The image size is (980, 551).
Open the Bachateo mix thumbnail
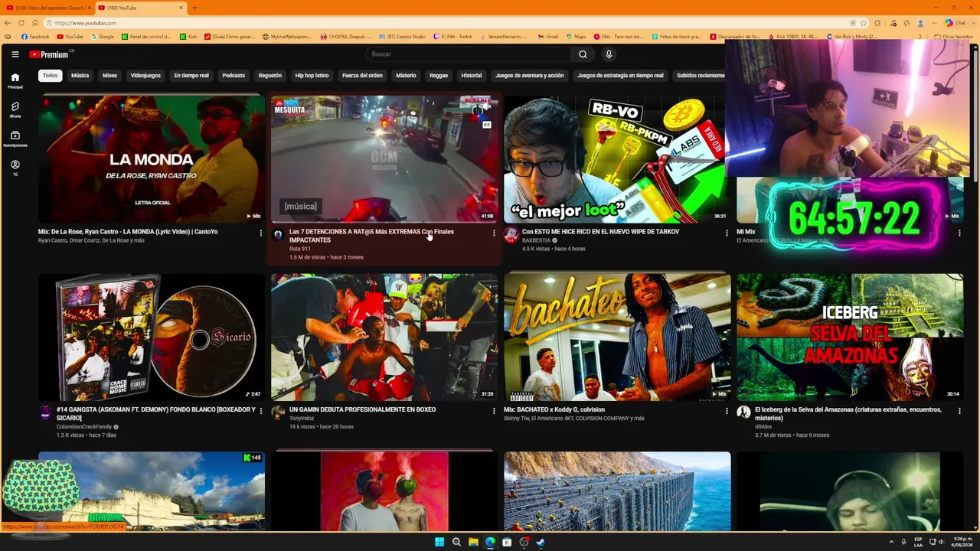coord(617,337)
